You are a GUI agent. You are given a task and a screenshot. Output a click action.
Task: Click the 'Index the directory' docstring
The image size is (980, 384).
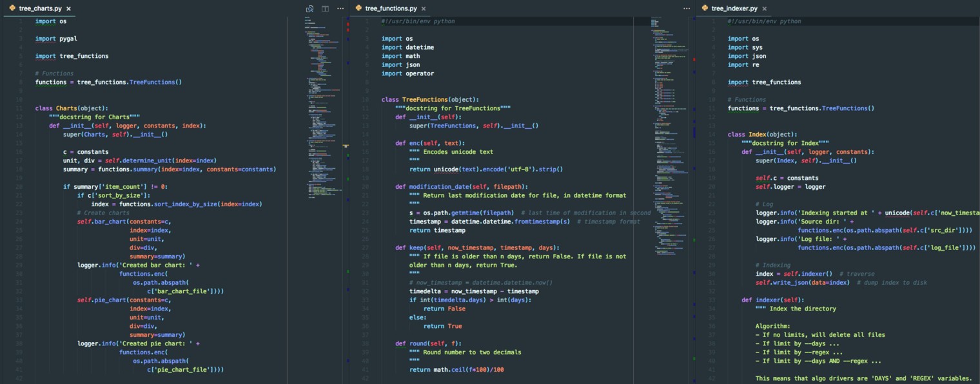(x=796, y=309)
